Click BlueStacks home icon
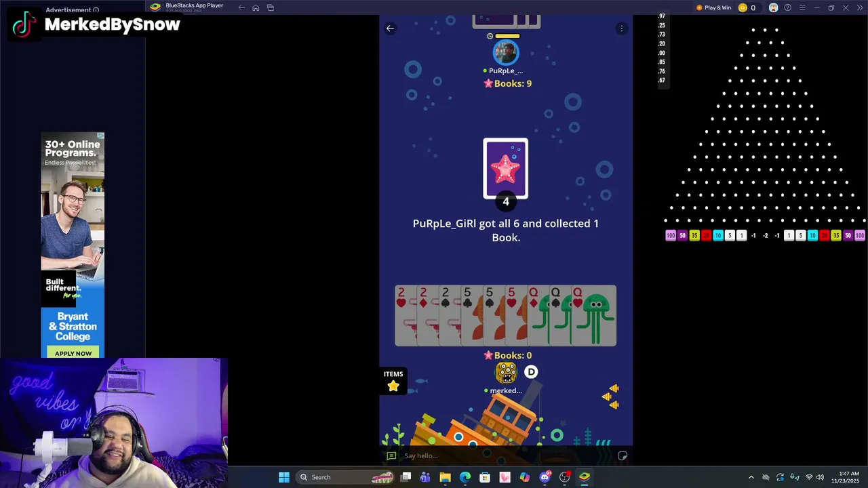The image size is (868, 488). click(x=256, y=7)
